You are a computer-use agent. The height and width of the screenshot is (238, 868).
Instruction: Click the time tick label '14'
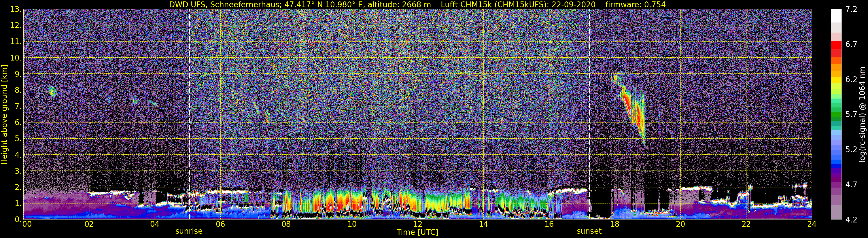pos(483,224)
